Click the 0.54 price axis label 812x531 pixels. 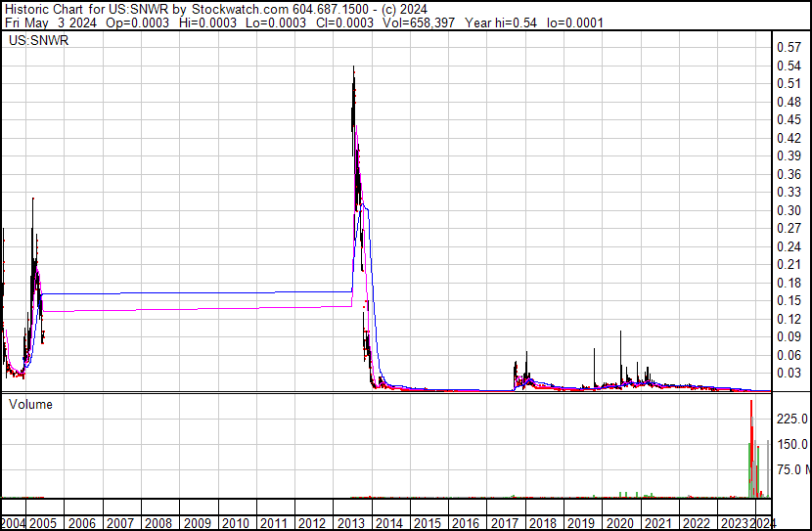pyautogui.click(x=789, y=66)
